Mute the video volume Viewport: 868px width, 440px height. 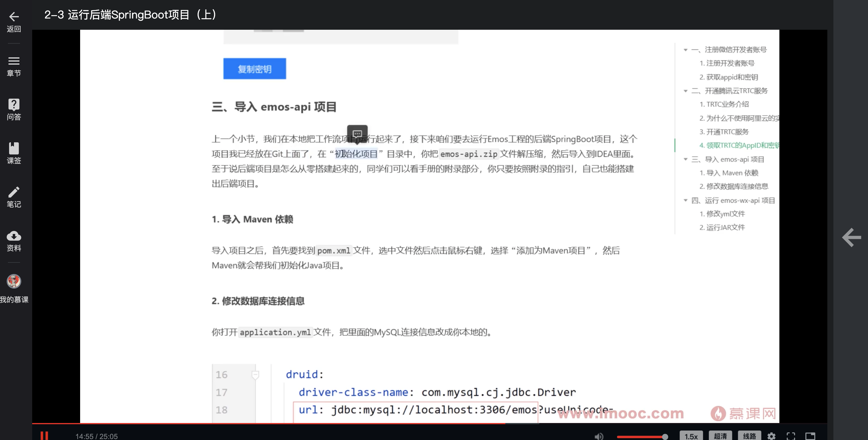click(x=599, y=436)
